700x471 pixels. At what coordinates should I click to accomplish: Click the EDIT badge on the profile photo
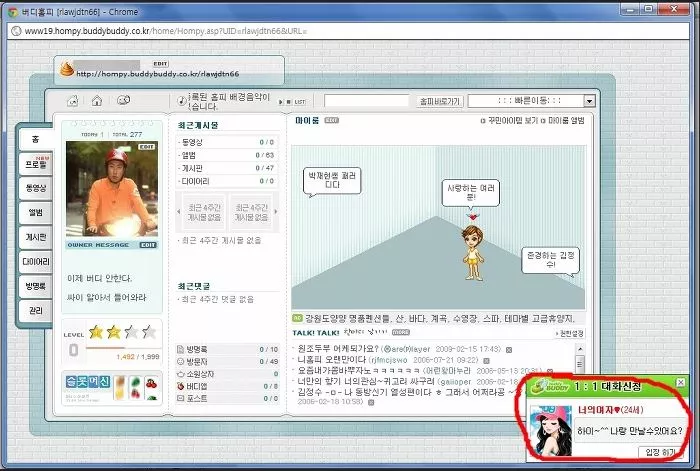click(x=146, y=146)
